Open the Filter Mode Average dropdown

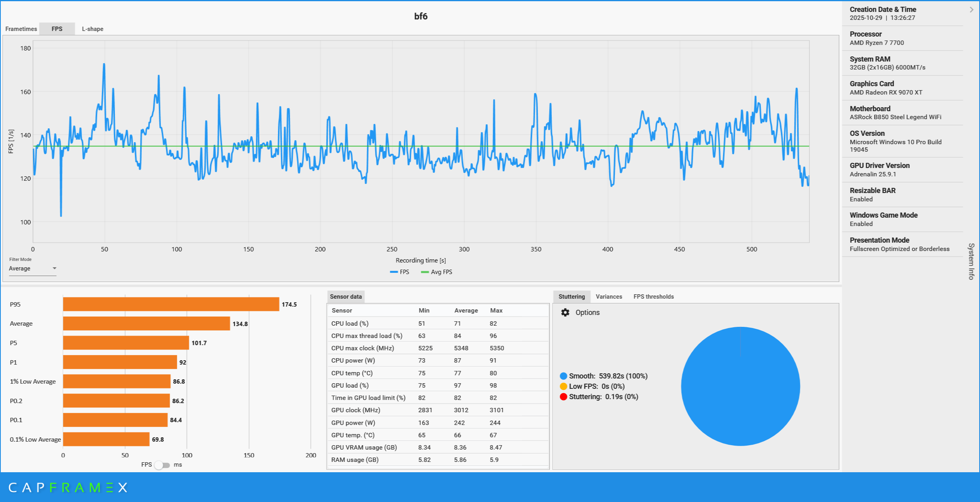pyautogui.click(x=33, y=268)
